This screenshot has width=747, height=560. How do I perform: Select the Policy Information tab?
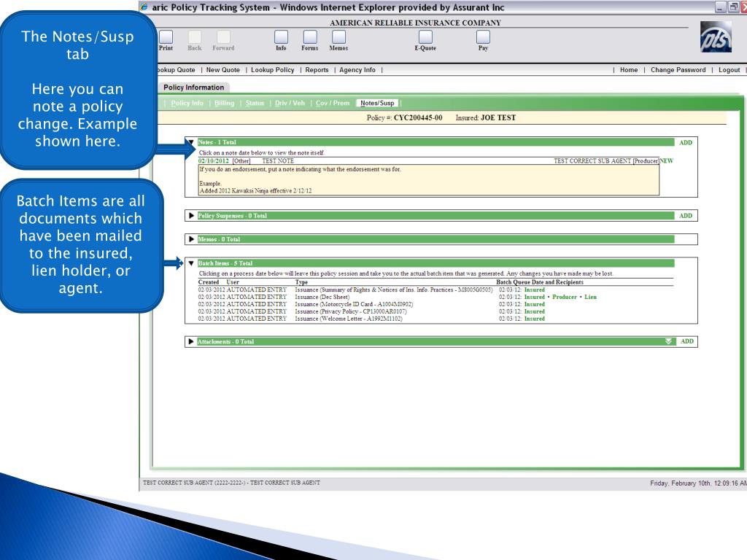pos(193,87)
